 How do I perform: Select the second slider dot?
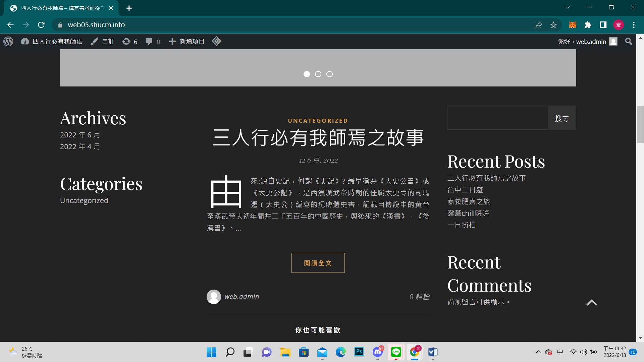pyautogui.click(x=318, y=74)
